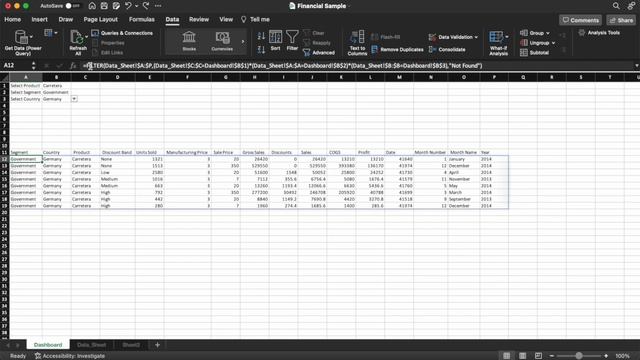Click the zoom slider handle
Viewport: 640px width, 360px height.
point(579,356)
